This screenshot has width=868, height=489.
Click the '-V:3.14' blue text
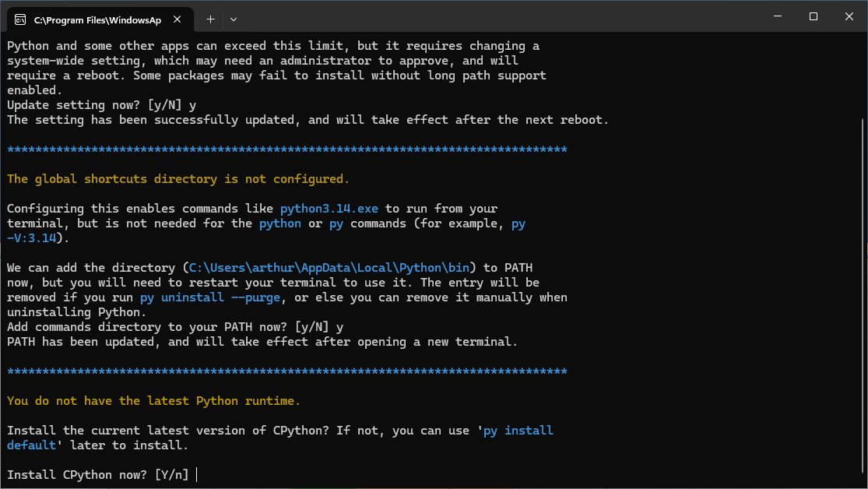pyautogui.click(x=32, y=238)
